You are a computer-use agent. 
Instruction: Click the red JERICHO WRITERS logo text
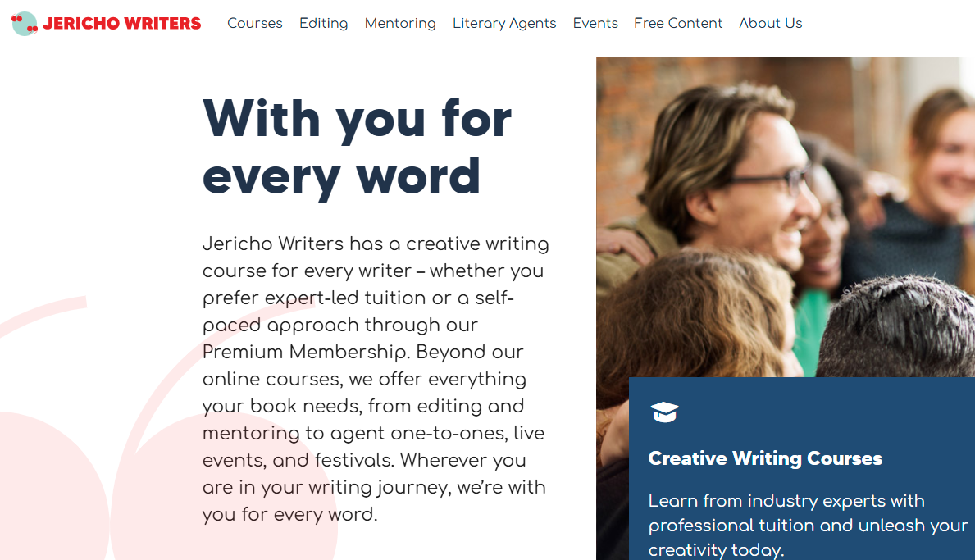coord(121,24)
